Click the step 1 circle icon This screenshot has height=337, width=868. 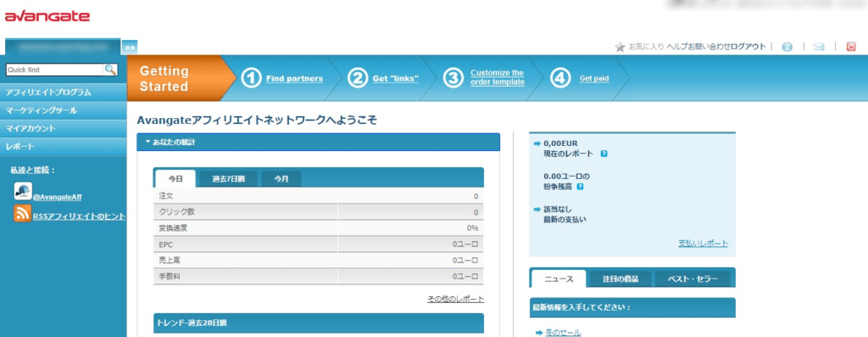coord(251,78)
